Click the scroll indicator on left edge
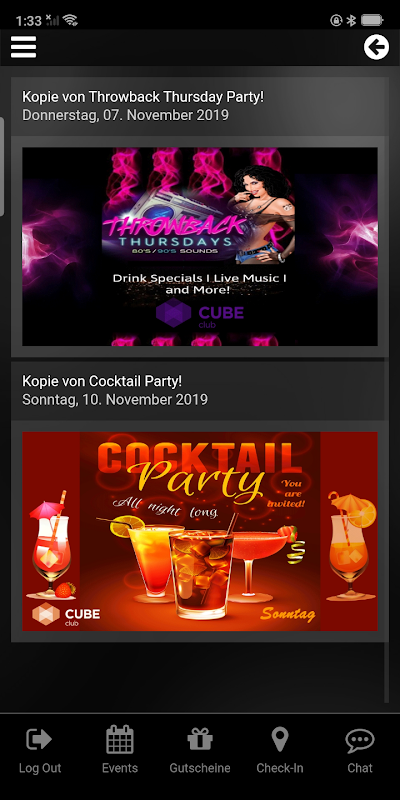Viewport: 400px width, 800px height. pyautogui.click(x=2, y=167)
